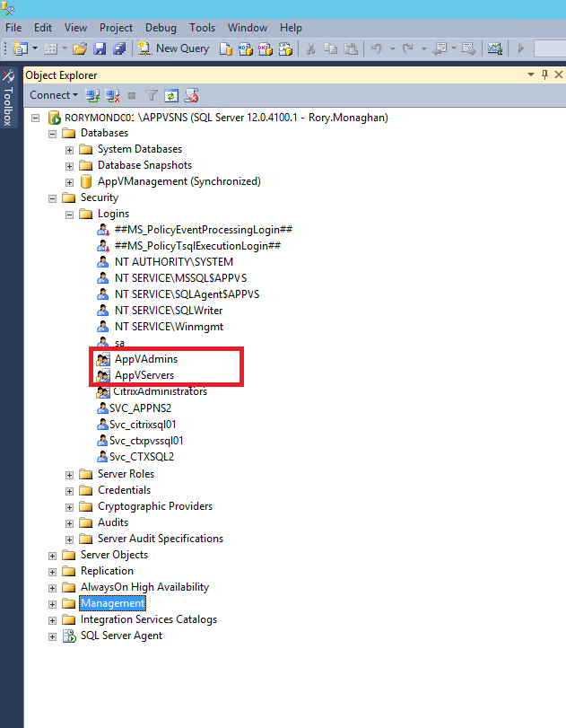Select Integration Services Catalogs node

(149, 619)
